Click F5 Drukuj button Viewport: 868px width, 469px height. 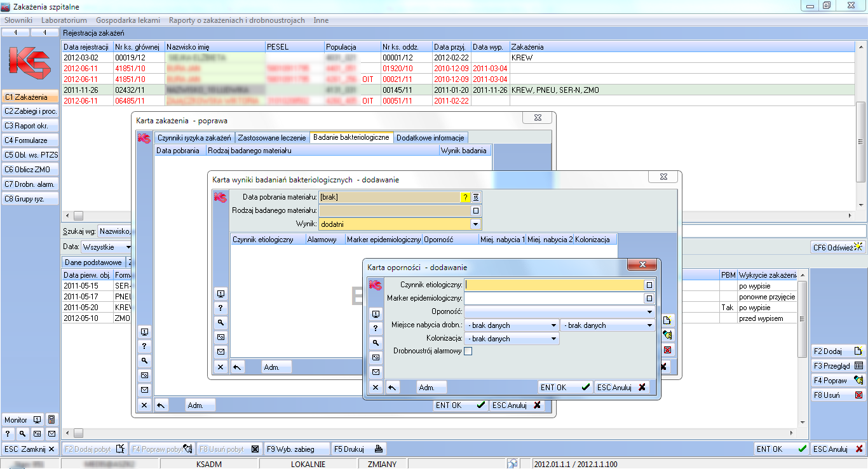click(x=360, y=449)
